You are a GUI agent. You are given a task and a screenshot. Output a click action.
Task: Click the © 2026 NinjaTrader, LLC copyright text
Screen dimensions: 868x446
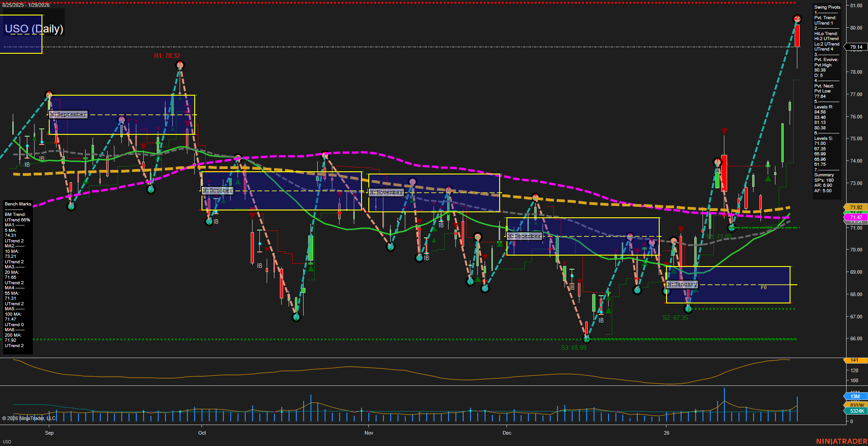[30, 418]
